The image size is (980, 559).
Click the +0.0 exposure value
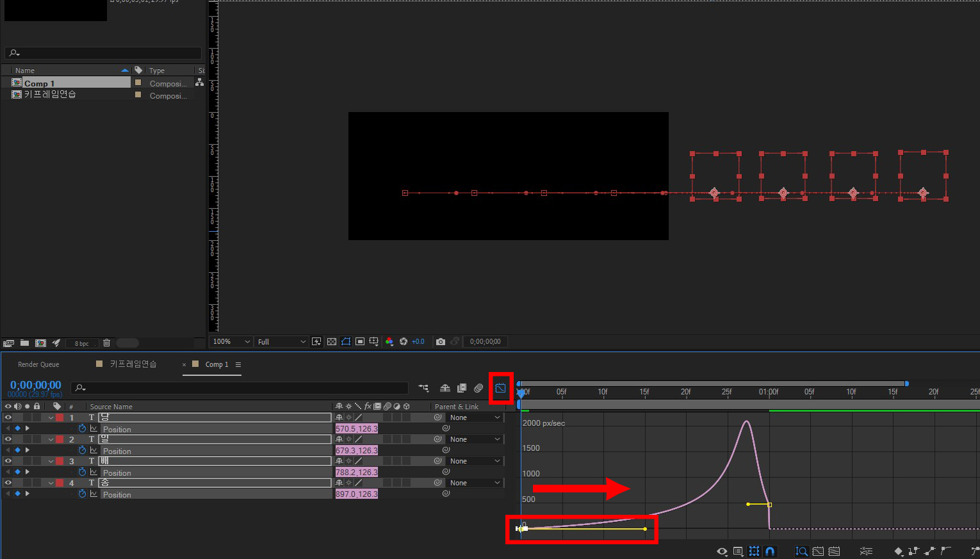[418, 342]
